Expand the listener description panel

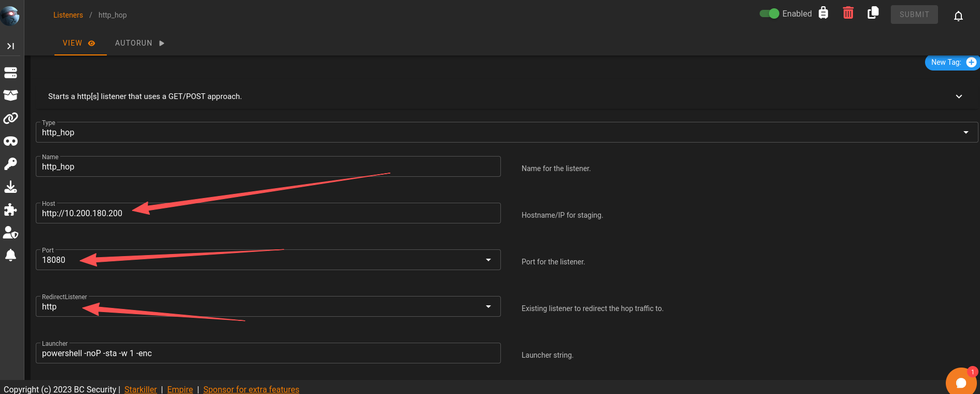click(x=959, y=96)
